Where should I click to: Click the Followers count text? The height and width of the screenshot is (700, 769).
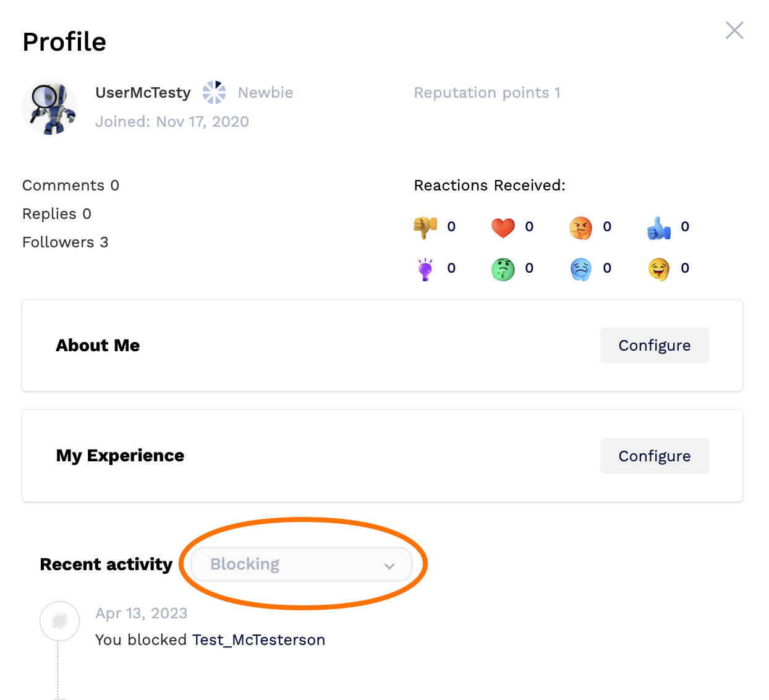point(65,242)
